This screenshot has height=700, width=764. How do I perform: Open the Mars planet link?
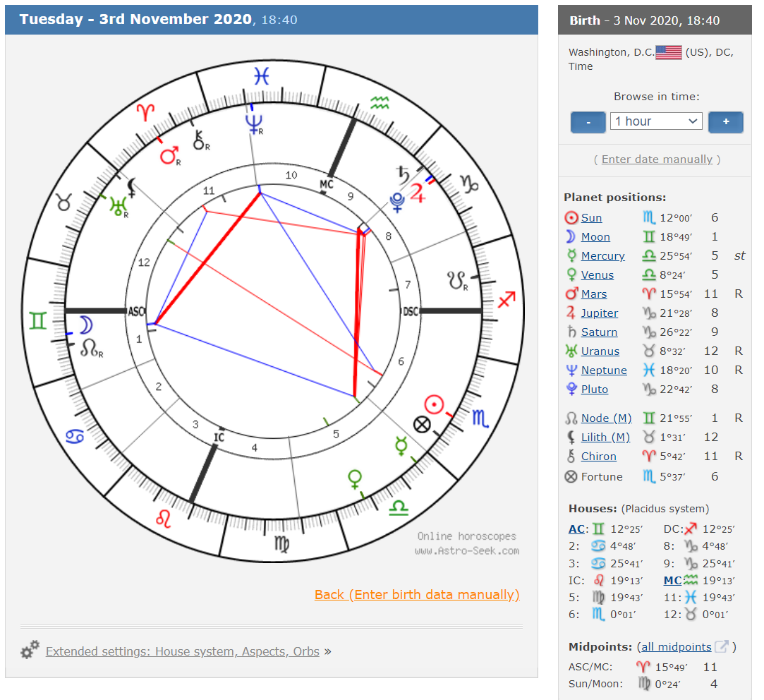[x=594, y=294]
